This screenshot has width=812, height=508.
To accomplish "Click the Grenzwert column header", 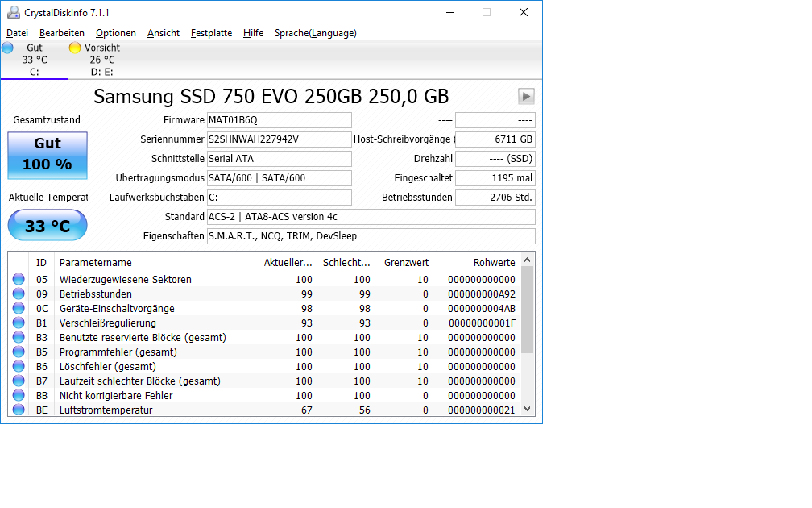I will 404,263.
